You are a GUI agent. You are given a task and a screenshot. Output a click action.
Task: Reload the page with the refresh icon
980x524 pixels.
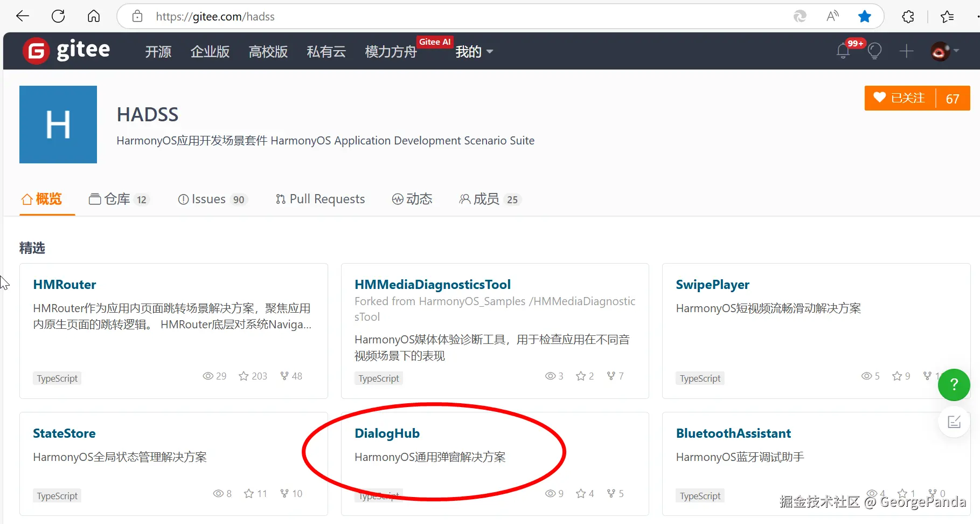(x=58, y=16)
